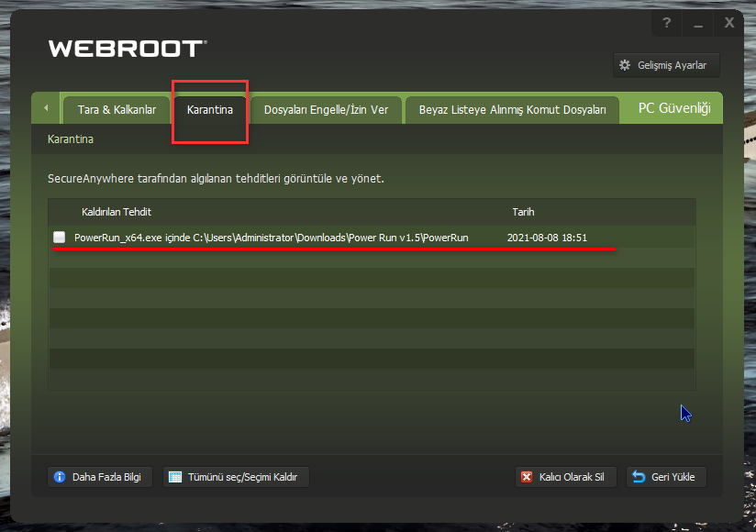Click the Kaldırılan Tehdit column header
This screenshot has width=756, height=532.
[x=117, y=212]
